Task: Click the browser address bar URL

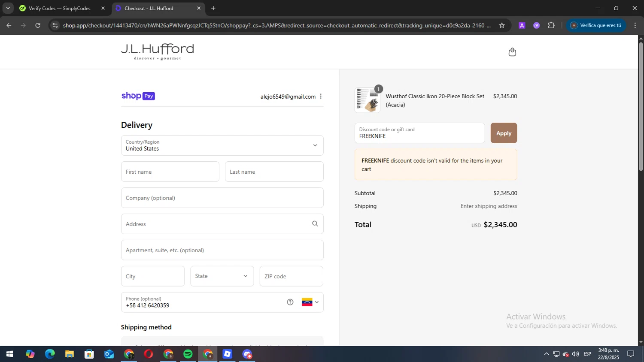Action: pyautogui.click(x=276, y=25)
